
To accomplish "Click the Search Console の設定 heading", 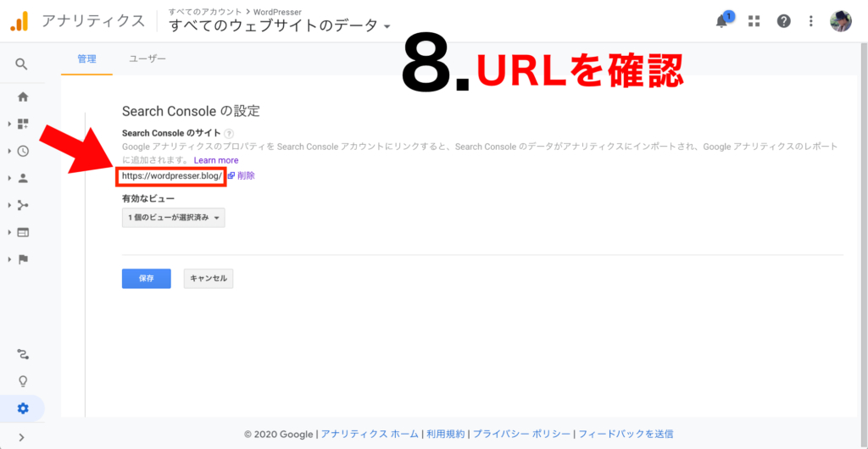I will point(191,111).
